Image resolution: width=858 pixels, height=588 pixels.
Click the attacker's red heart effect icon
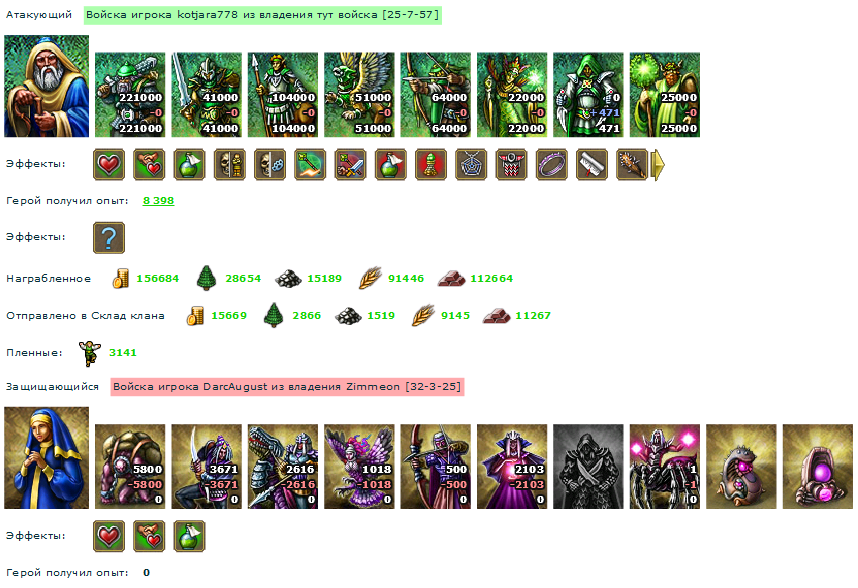point(109,164)
